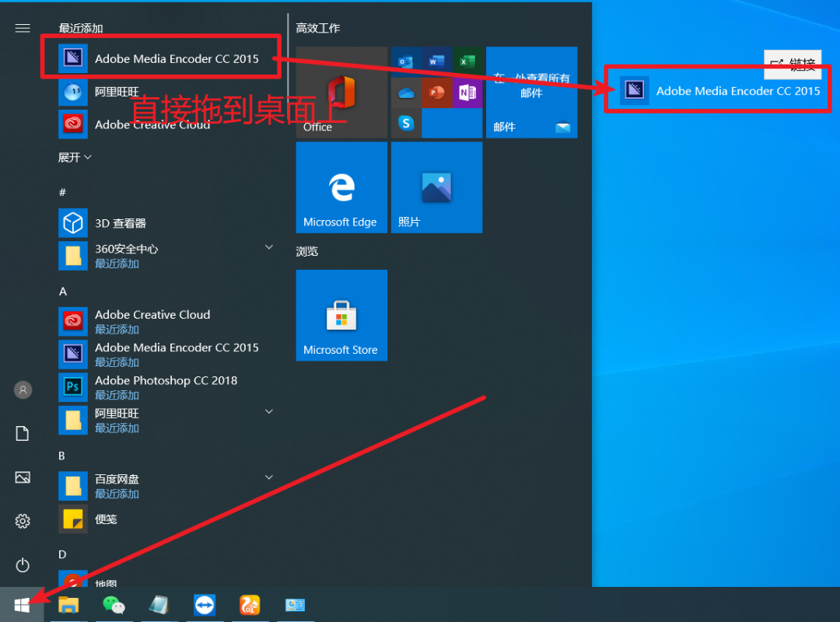
Task: Open the ID card app in taskbar
Action: click(x=296, y=605)
